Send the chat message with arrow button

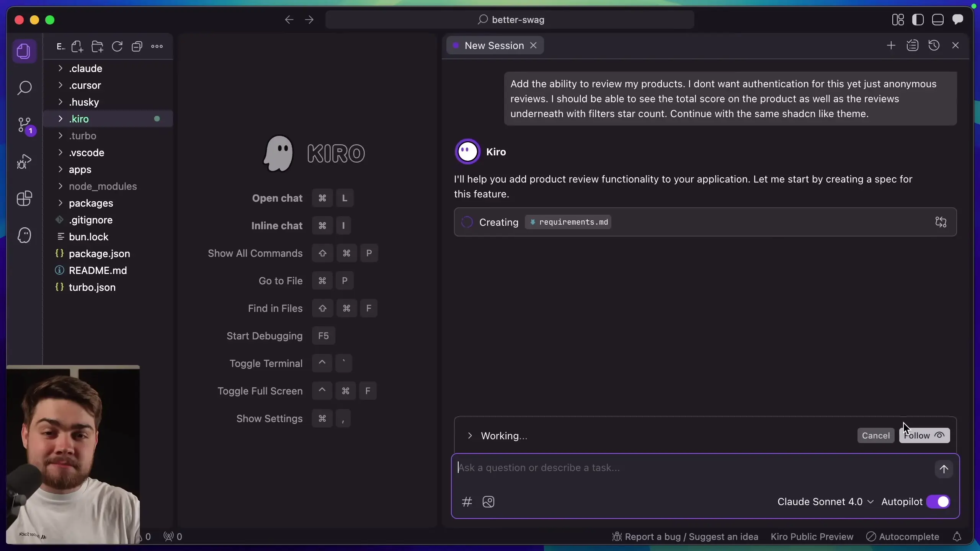(x=944, y=469)
